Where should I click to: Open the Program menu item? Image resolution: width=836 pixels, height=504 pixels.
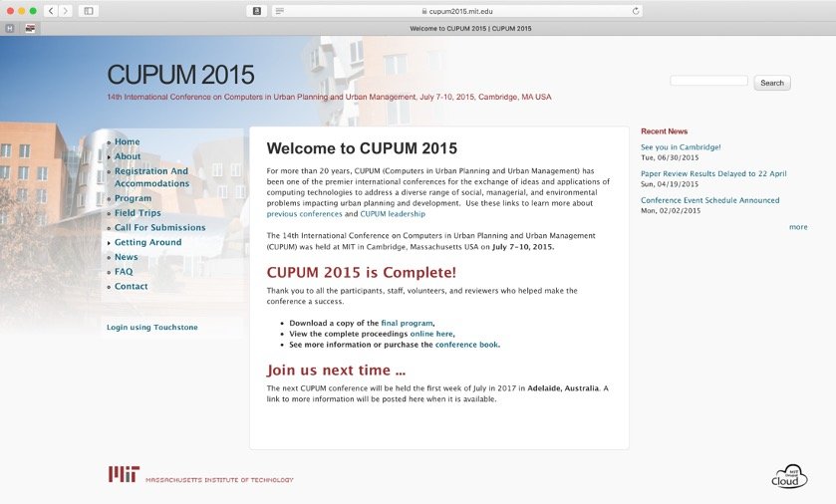[x=133, y=198]
